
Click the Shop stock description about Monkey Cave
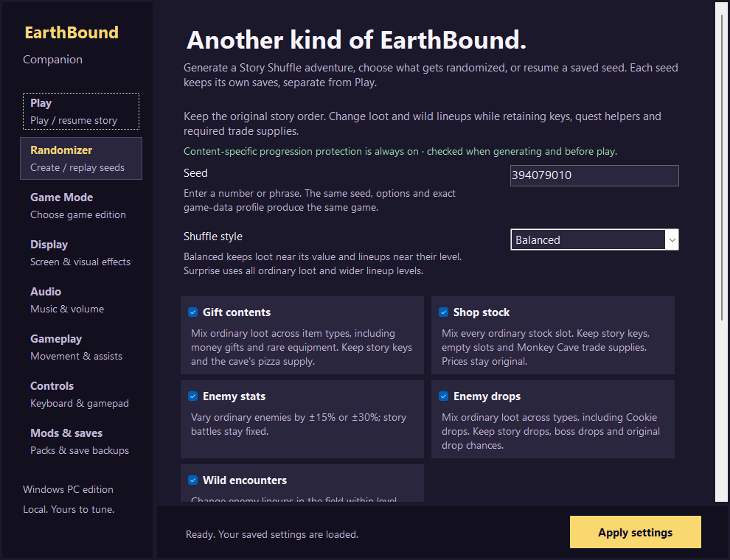pos(546,347)
